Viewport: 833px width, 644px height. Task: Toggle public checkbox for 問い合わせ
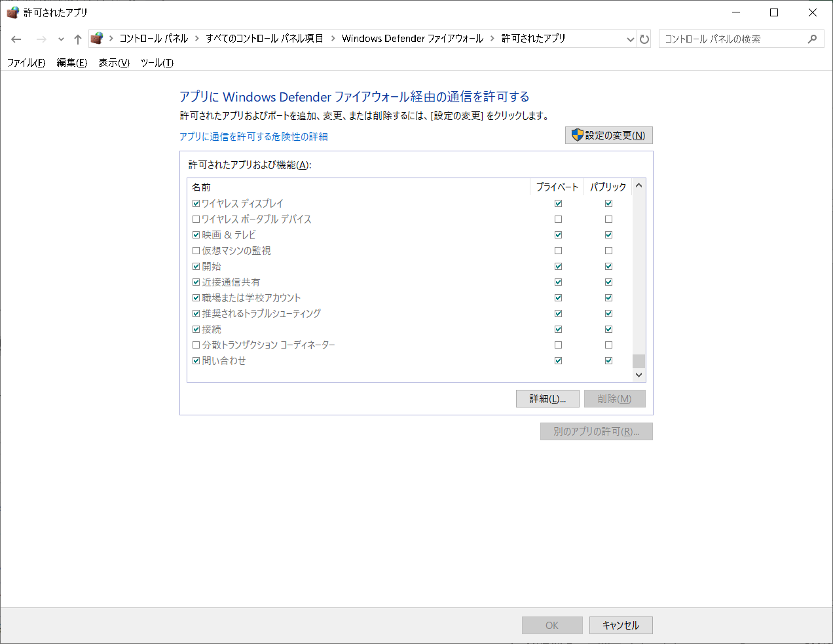(608, 360)
